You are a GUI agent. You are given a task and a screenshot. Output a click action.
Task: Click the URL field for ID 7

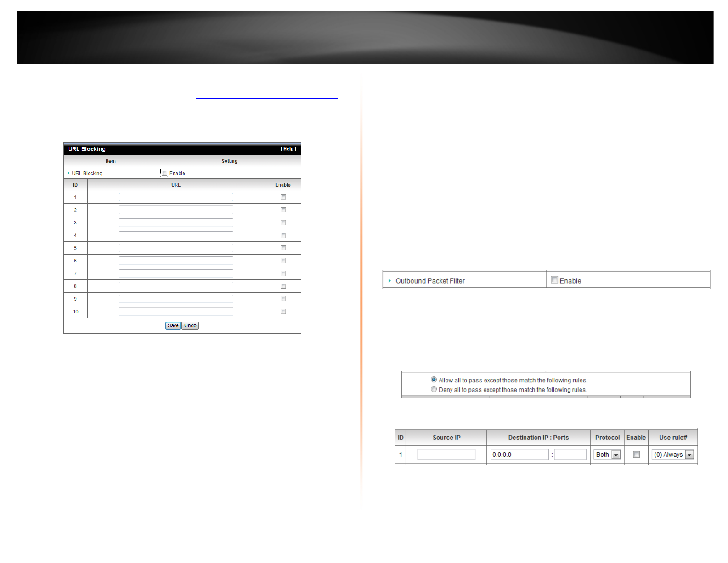click(x=176, y=273)
